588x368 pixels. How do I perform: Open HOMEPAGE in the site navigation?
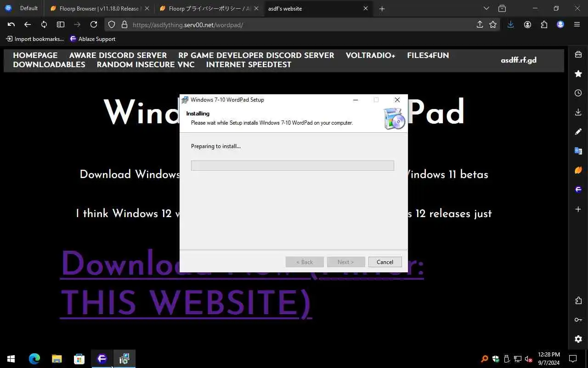(35, 55)
